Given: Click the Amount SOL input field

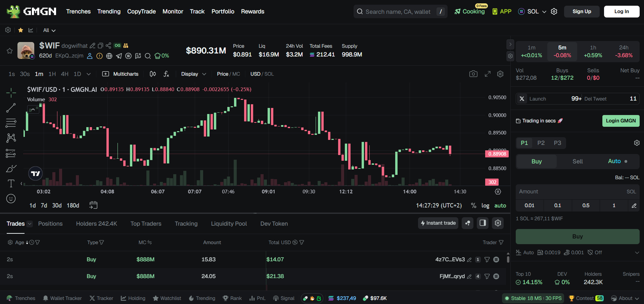Looking at the screenshot, I should [578, 192].
